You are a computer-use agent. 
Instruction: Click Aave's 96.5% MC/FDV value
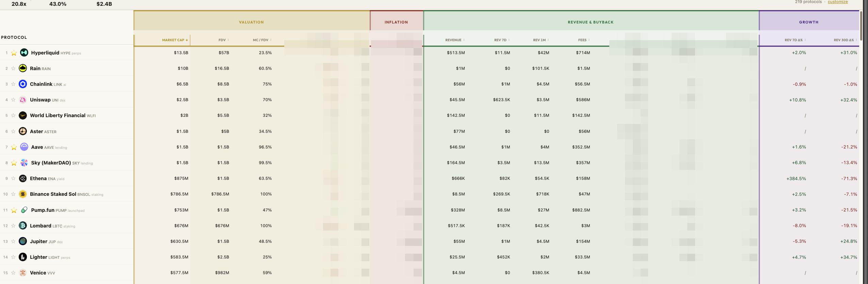pos(265,147)
